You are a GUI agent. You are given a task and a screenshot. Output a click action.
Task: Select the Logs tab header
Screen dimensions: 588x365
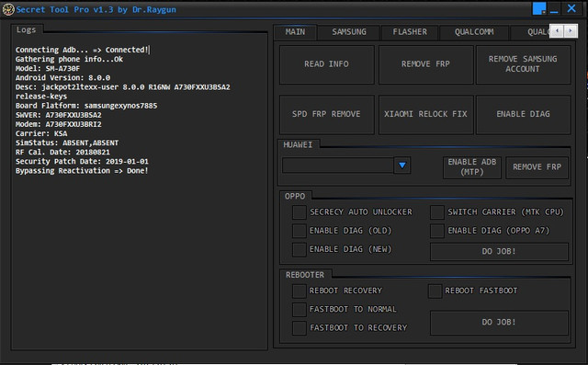pos(27,29)
